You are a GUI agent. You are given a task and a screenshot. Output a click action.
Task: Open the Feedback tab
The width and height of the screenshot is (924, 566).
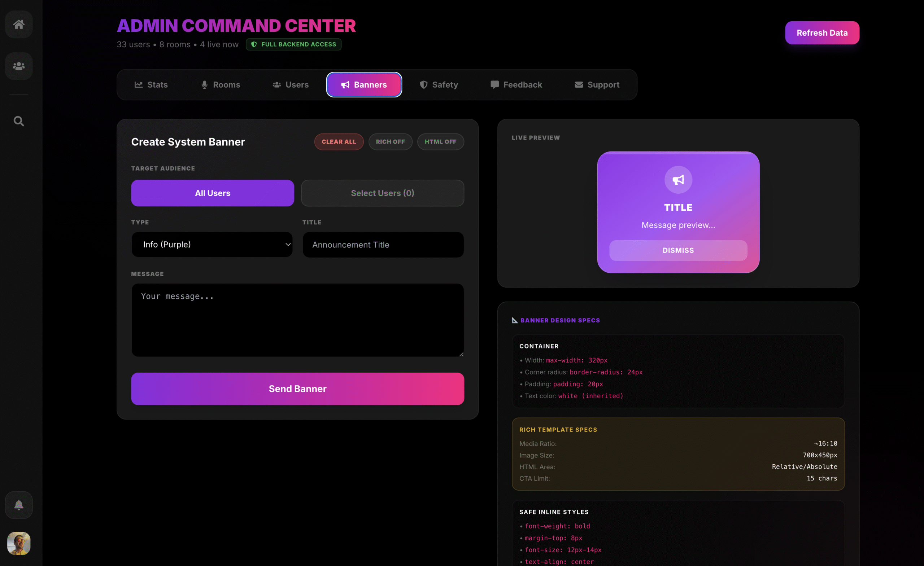click(x=516, y=85)
